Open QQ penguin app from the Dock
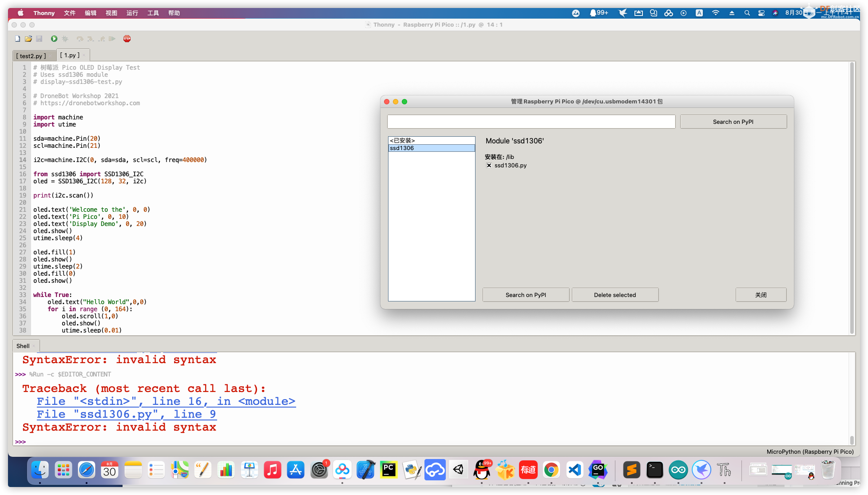The image size is (868, 495). [x=482, y=470]
